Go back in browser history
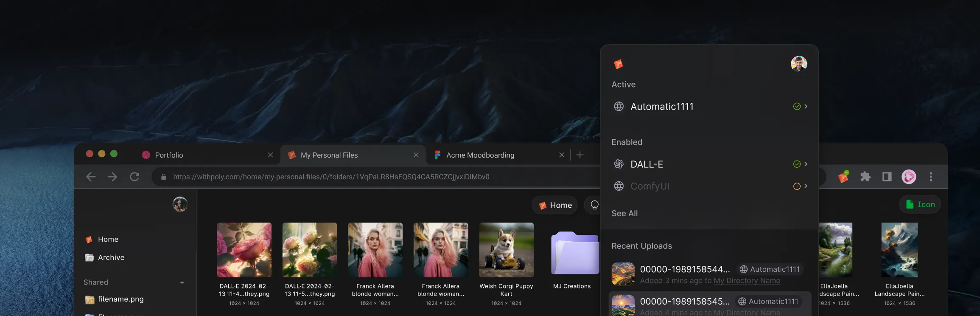 pyautogui.click(x=91, y=177)
